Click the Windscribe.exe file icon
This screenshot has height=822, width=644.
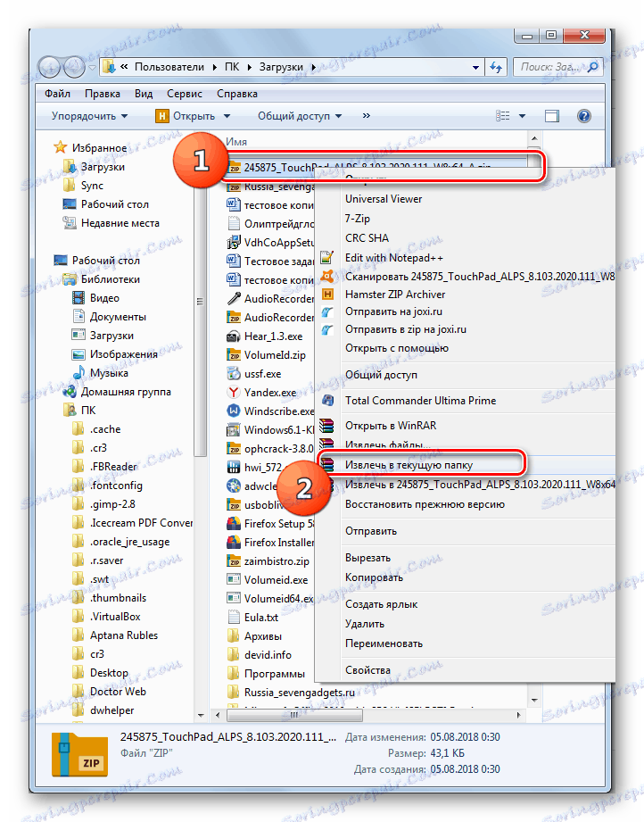tap(233, 411)
